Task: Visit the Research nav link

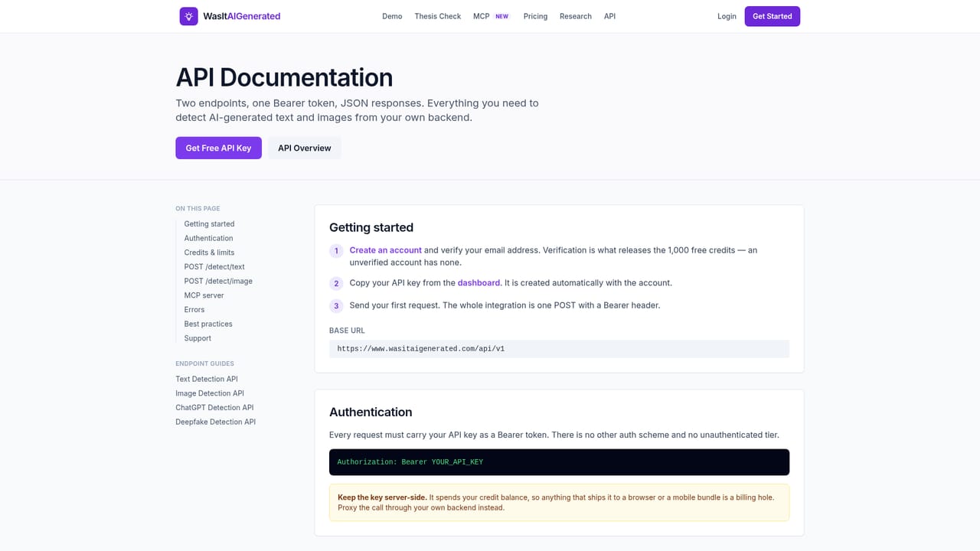Action: [576, 16]
